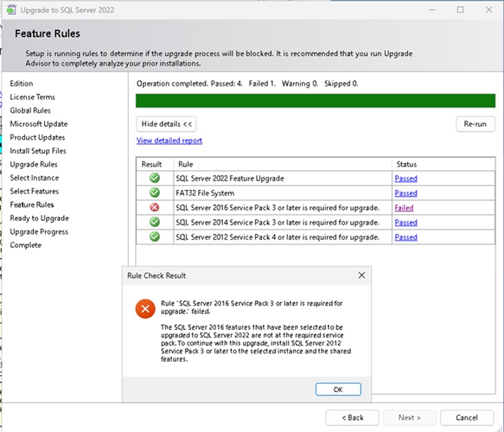Select the Install Setup Files step
Viewport: 504px width, 432px height.
38,151
